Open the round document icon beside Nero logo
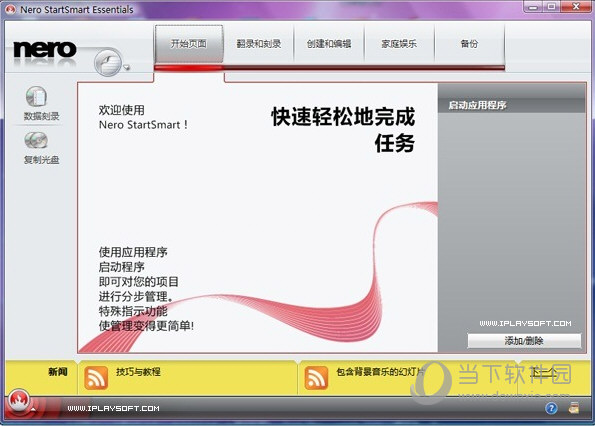This screenshot has height=426, width=595. pos(108,62)
